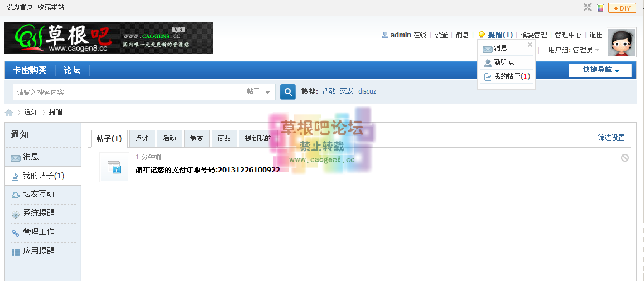
Task: Click hot search term discuz
Action: (367, 91)
